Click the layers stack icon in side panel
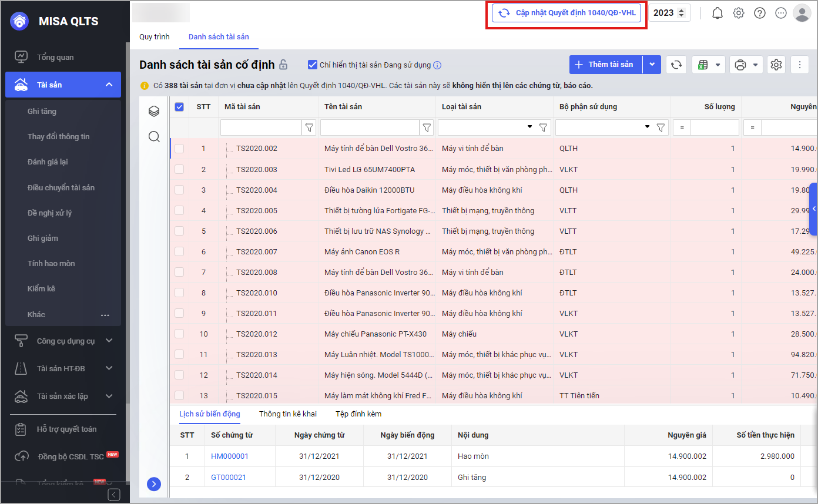818x504 pixels. [x=154, y=111]
